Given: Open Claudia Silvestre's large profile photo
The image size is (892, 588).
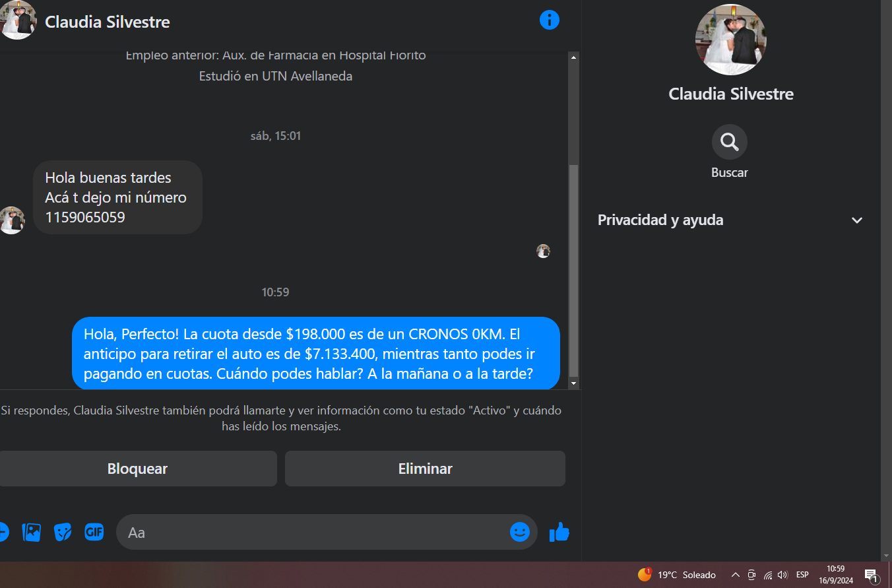Looking at the screenshot, I should (x=730, y=40).
